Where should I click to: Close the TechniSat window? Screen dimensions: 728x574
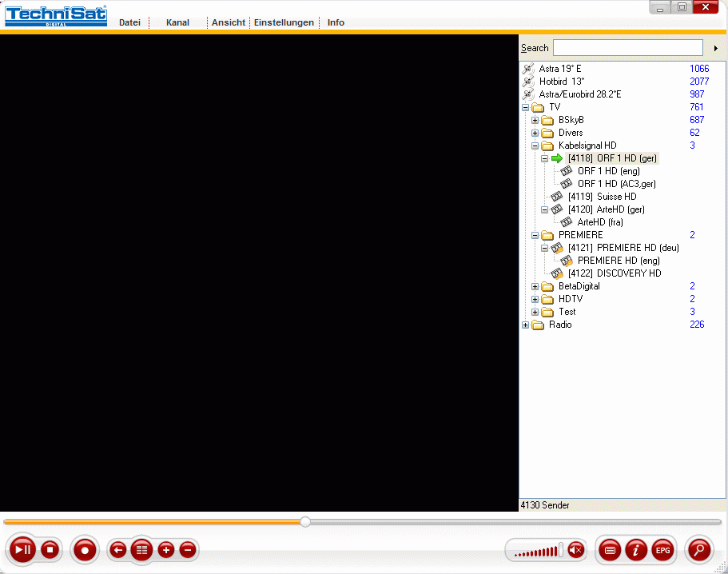click(x=706, y=7)
